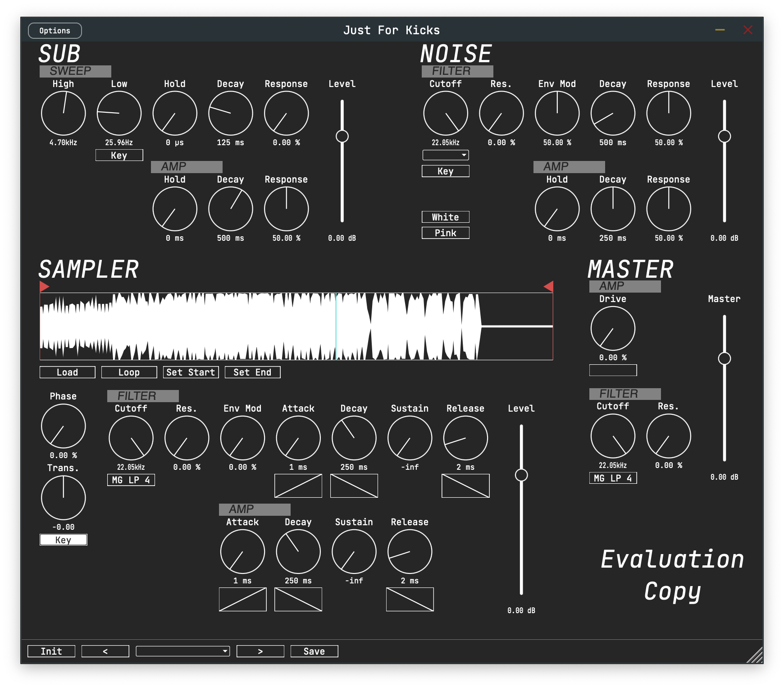784x688 pixels.
Task: Click the sampler start marker red triangle
Action: [x=44, y=286]
